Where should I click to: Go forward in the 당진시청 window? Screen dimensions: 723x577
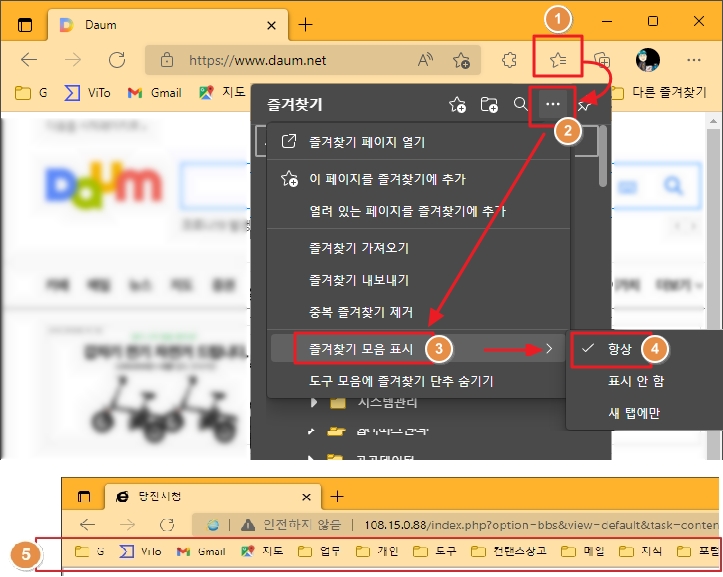127,524
